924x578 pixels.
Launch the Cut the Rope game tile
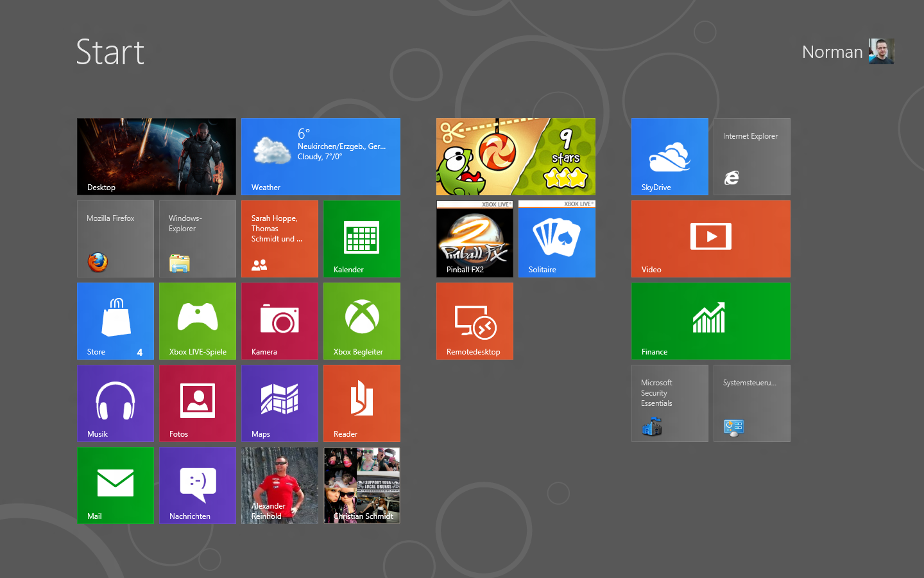coord(516,157)
